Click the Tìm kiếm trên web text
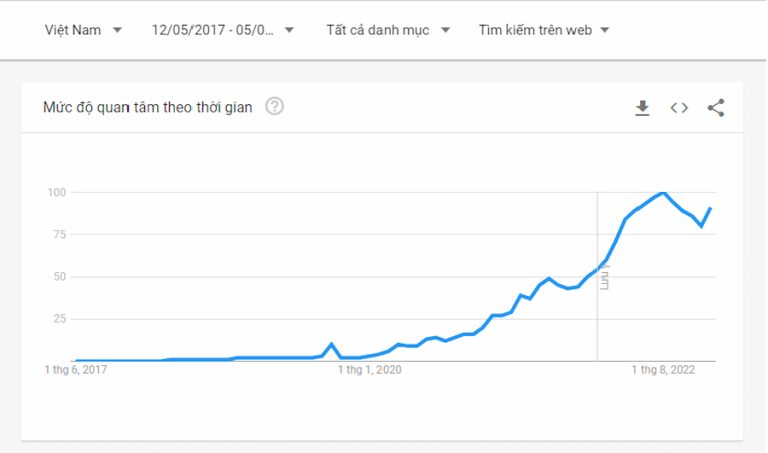The width and height of the screenshot is (768, 453). (535, 30)
